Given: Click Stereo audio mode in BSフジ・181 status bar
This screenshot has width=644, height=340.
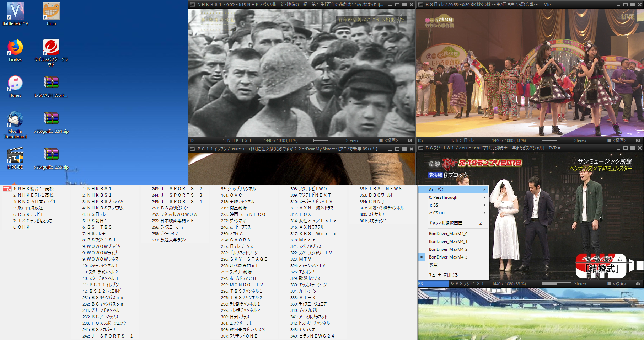Looking at the screenshot, I should [580, 284].
